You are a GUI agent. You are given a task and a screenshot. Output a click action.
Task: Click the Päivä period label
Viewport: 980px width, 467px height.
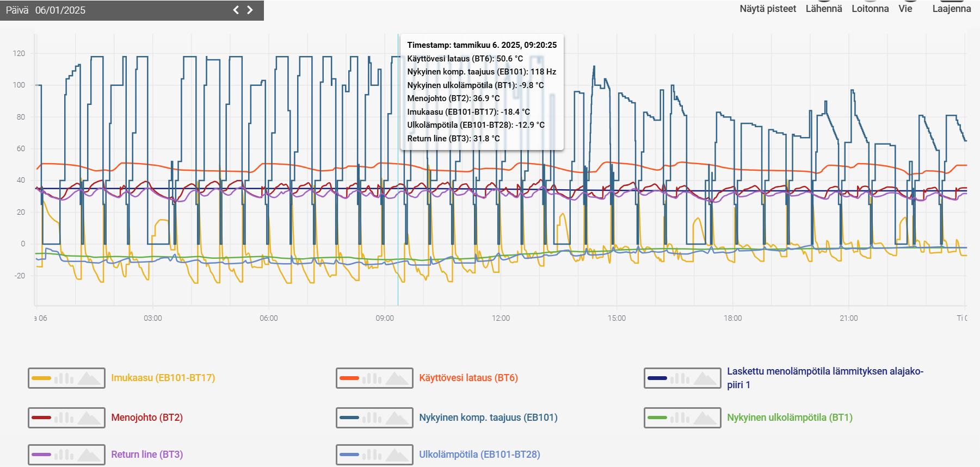pos(17,10)
